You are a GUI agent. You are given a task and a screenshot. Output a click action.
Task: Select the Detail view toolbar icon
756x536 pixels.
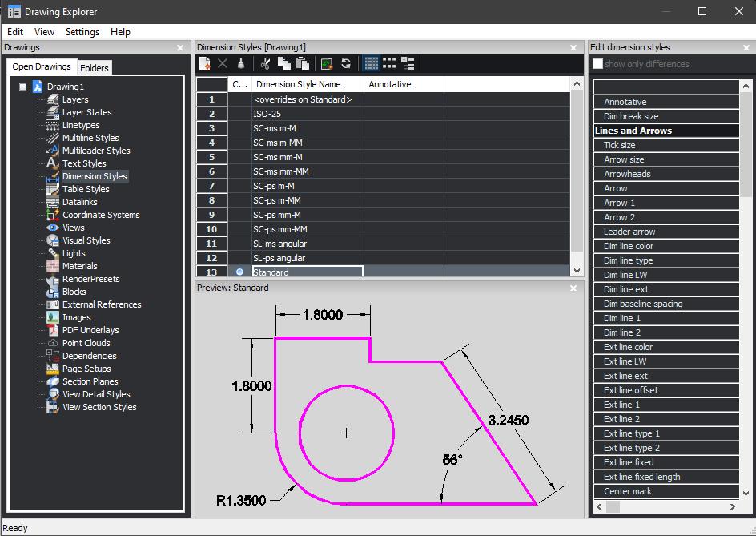(x=371, y=63)
